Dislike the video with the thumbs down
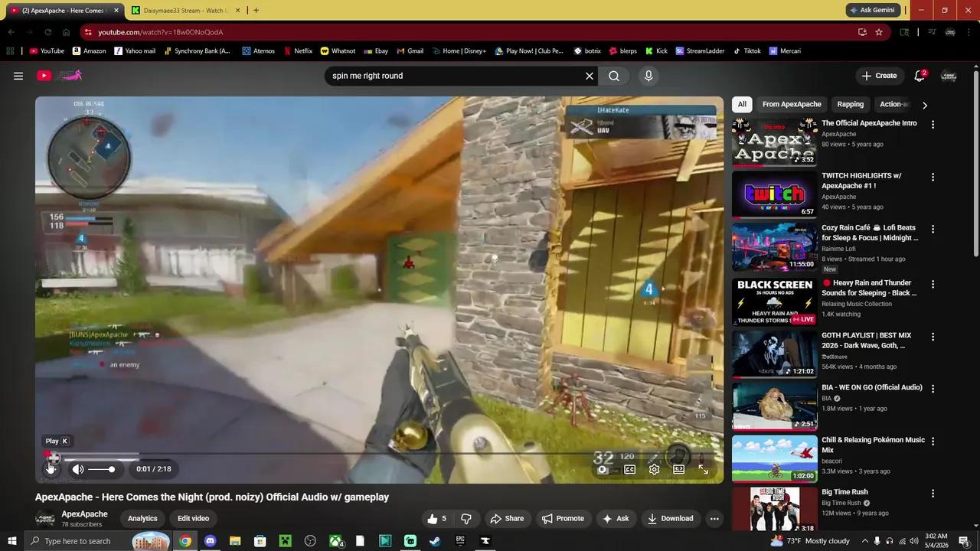Image resolution: width=980 pixels, height=551 pixels. pyautogui.click(x=465, y=519)
